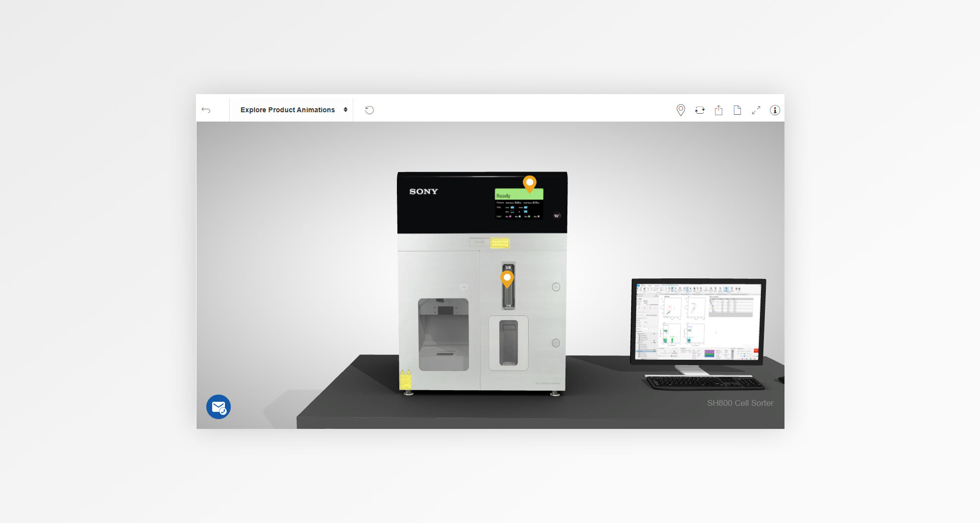Select the orange hotspot pin on the sample tube
The image size is (980, 523).
(507, 279)
